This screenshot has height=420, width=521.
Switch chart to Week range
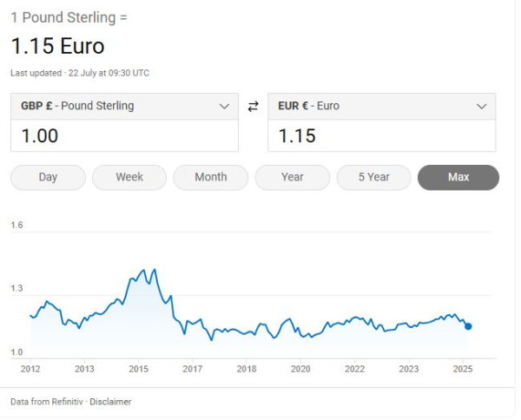tap(129, 177)
